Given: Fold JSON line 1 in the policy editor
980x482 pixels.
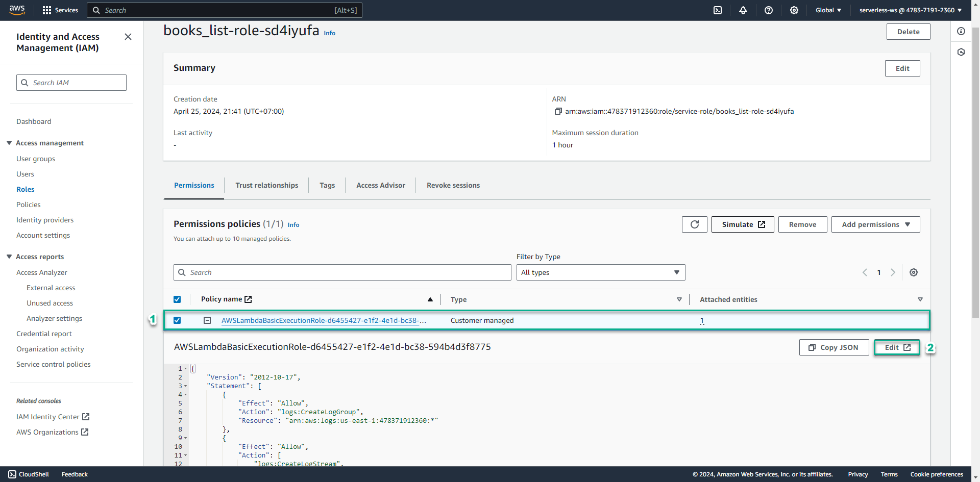Looking at the screenshot, I should (x=186, y=368).
